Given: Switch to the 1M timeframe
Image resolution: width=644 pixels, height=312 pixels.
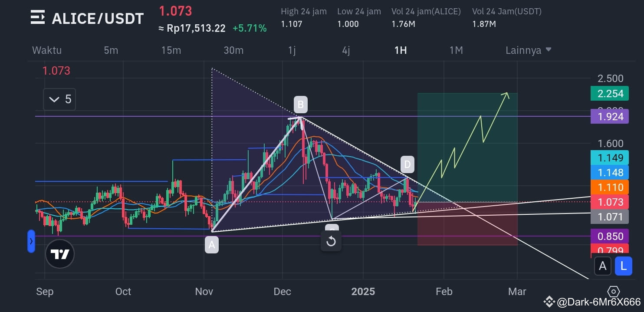Looking at the screenshot, I should pyautogui.click(x=456, y=50).
